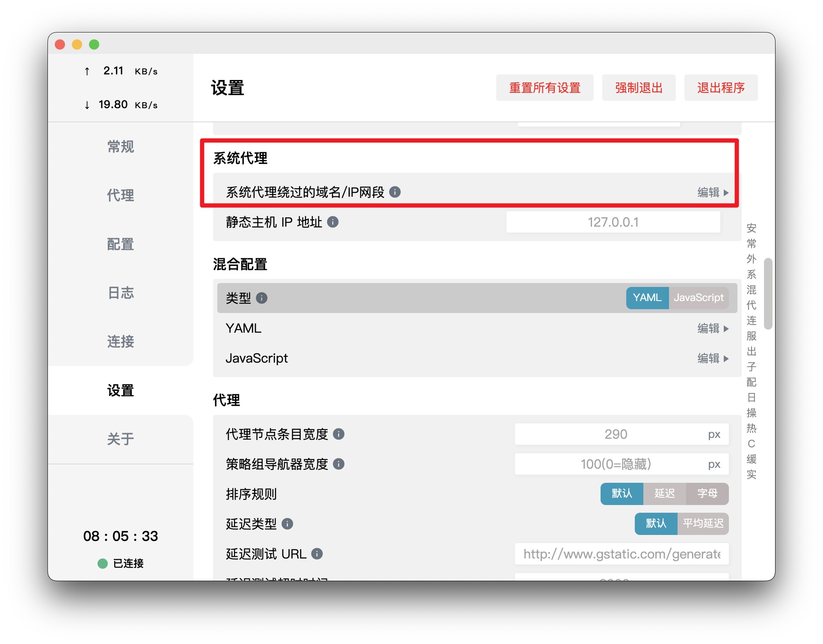
Task: Open the 代理 sidebar tab
Action: click(120, 195)
